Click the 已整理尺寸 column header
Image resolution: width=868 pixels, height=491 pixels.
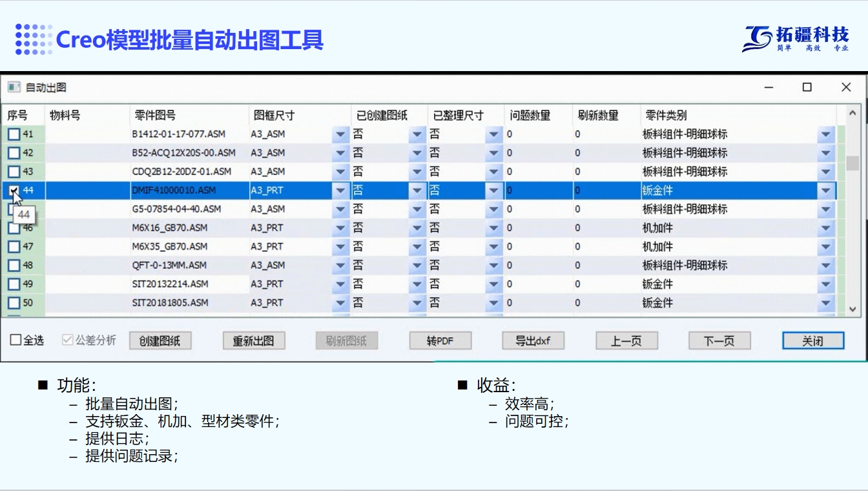pyautogui.click(x=466, y=116)
